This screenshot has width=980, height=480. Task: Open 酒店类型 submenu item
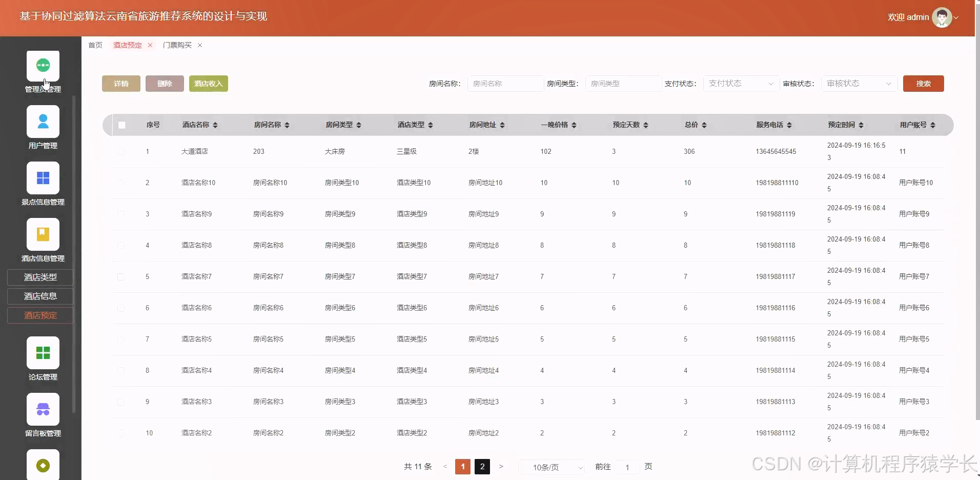(40, 277)
